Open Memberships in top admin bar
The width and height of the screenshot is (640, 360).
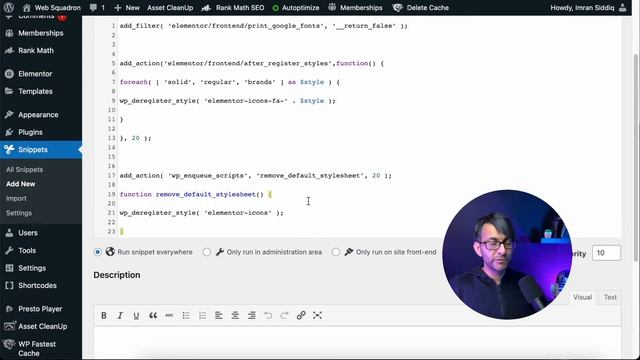[356, 7]
